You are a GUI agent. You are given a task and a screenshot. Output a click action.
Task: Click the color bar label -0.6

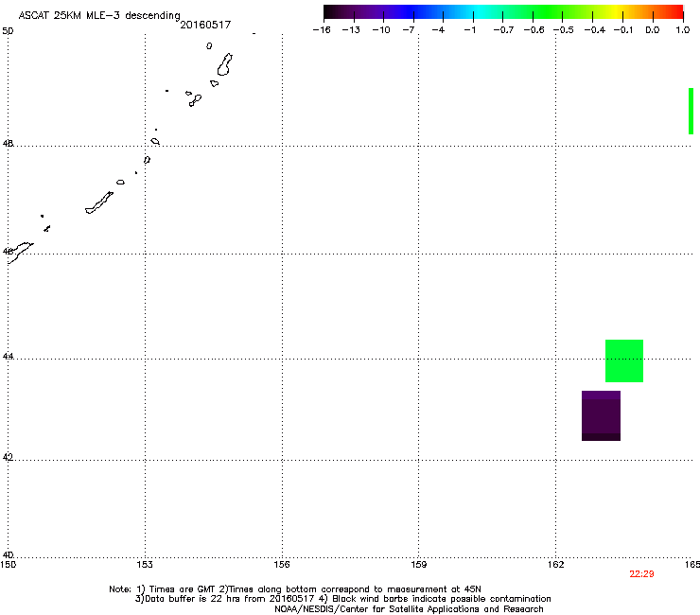click(x=534, y=30)
